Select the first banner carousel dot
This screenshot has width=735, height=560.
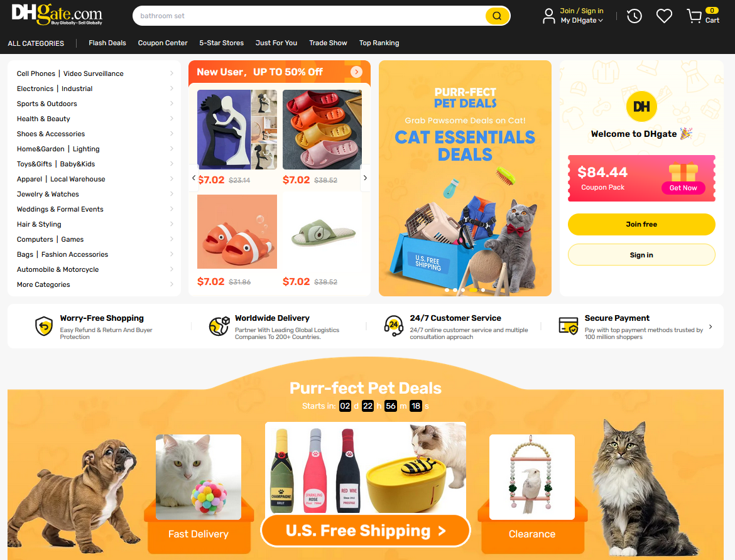point(447,290)
